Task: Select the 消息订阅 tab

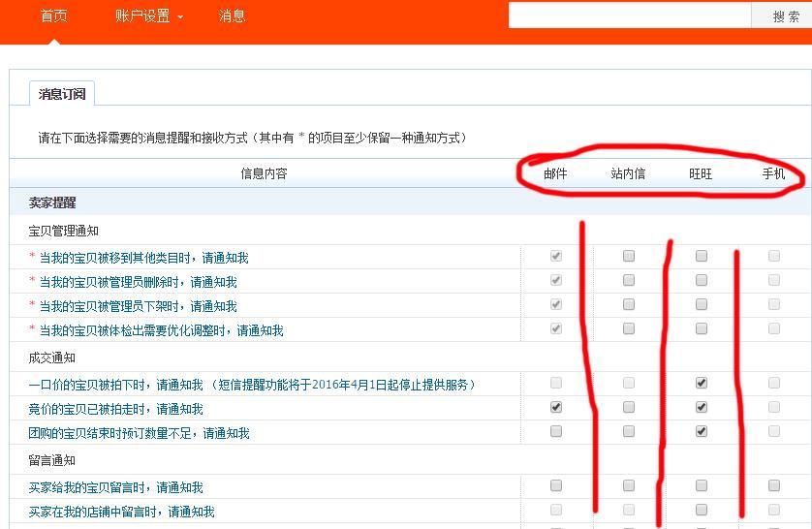Action: coord(62,94)
